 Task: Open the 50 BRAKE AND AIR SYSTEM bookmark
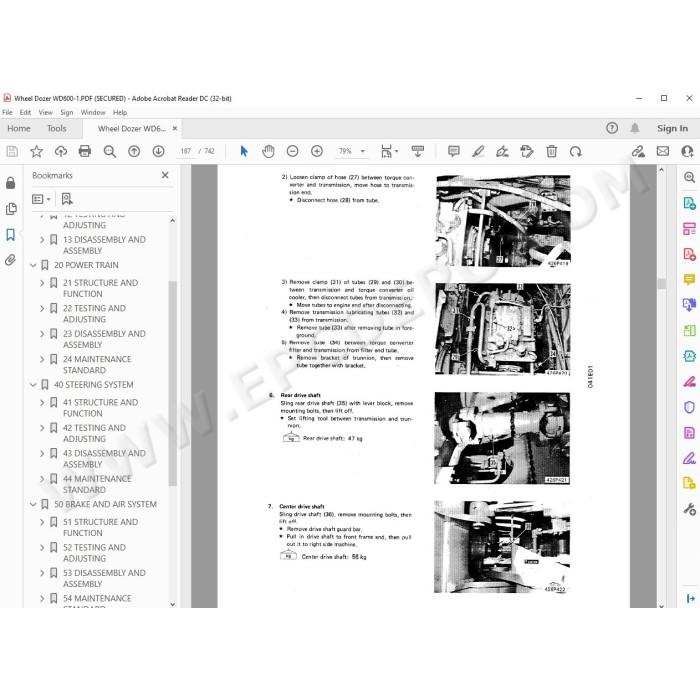pos(105,504)
